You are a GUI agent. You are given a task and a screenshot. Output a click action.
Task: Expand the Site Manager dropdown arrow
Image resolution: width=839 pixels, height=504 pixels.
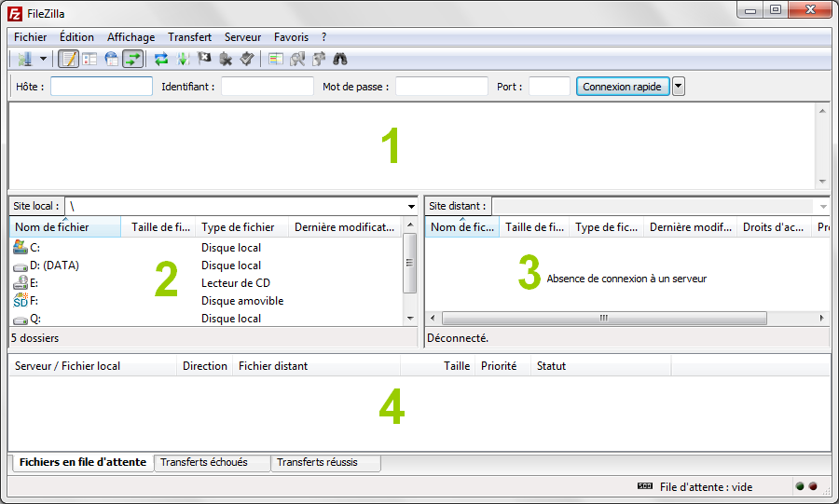tap(43, 59)
